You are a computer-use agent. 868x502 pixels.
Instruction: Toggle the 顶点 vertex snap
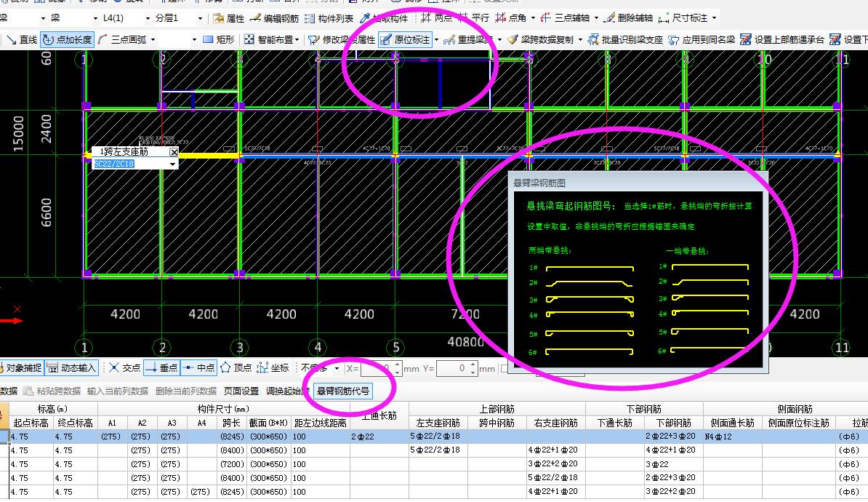[236, 368]
